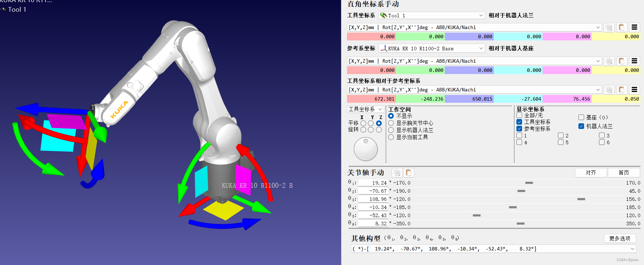Expand the 其他构型 configurations dropdown
Screen dimensions: 644x265
click(x=493, y=249)
